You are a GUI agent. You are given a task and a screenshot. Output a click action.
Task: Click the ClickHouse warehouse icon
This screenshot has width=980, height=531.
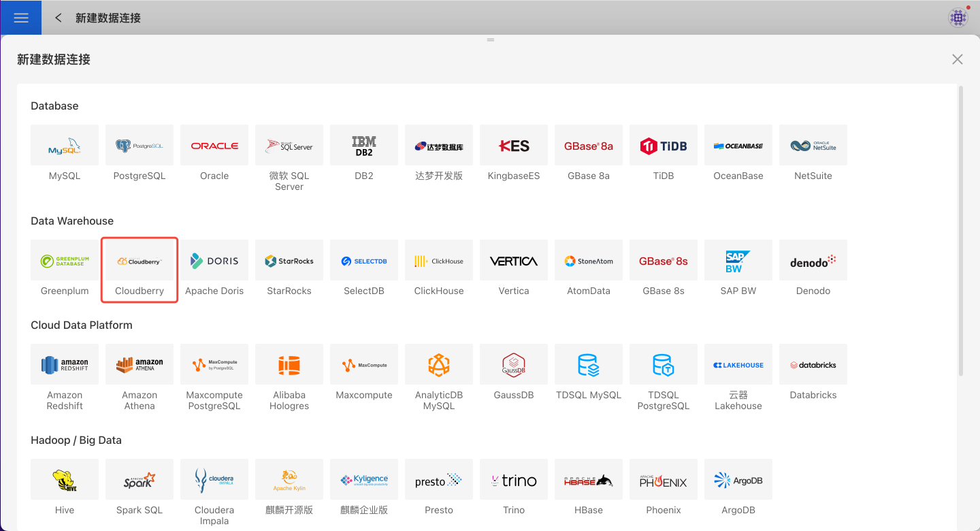tap(439, 261)
